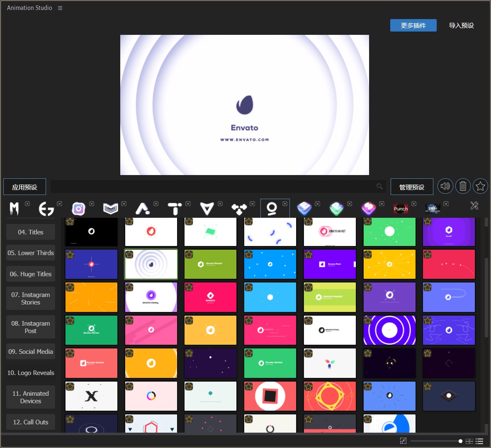
Task: Star the green thumbnail with white circle
Action: coord(368,222)
